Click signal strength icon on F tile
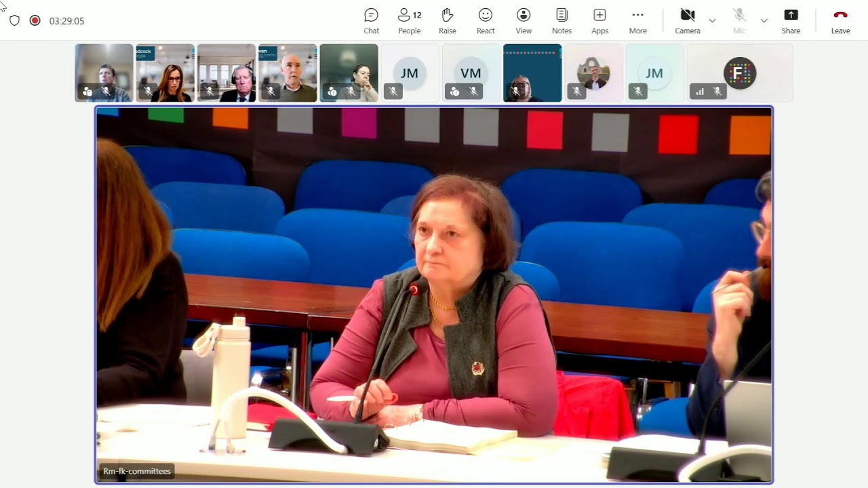The height and width of the screenshot is (488, 868). [700, 91]
